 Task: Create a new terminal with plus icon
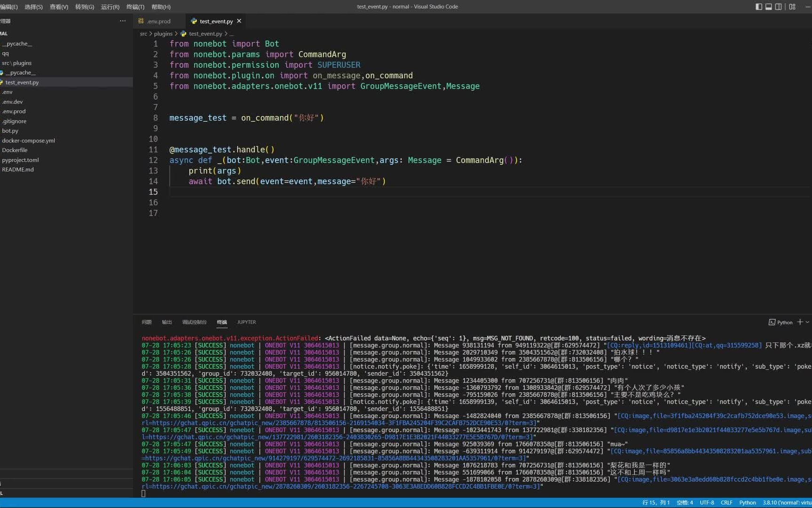(800, 322)
